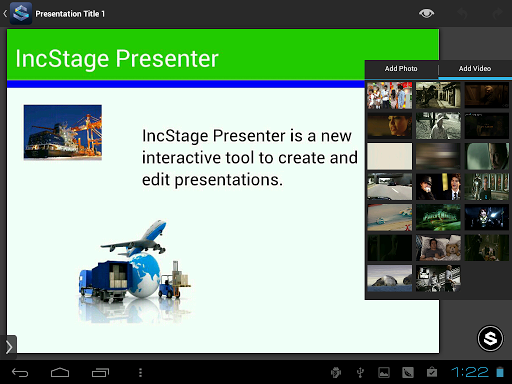Select the teddy bear video thumbnail
512x384 pixels.
[438, 248]
